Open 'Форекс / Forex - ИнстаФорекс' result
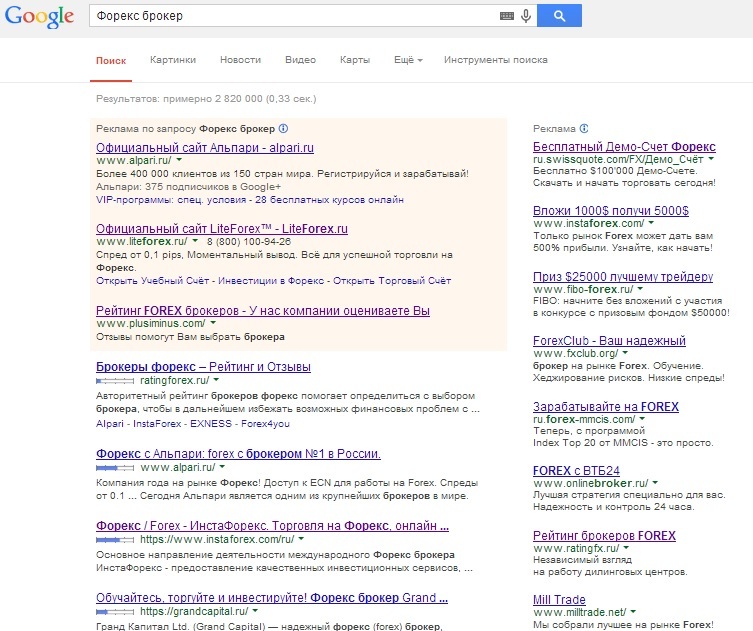The width and height of the screenshot is (753, 631). [272, 526]
